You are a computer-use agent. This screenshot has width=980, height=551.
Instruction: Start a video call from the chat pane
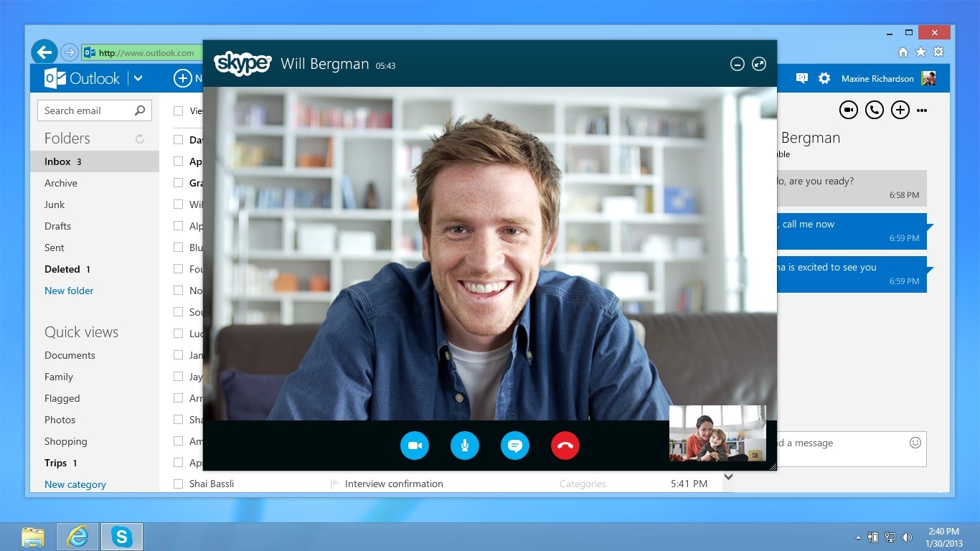[849, 110]
